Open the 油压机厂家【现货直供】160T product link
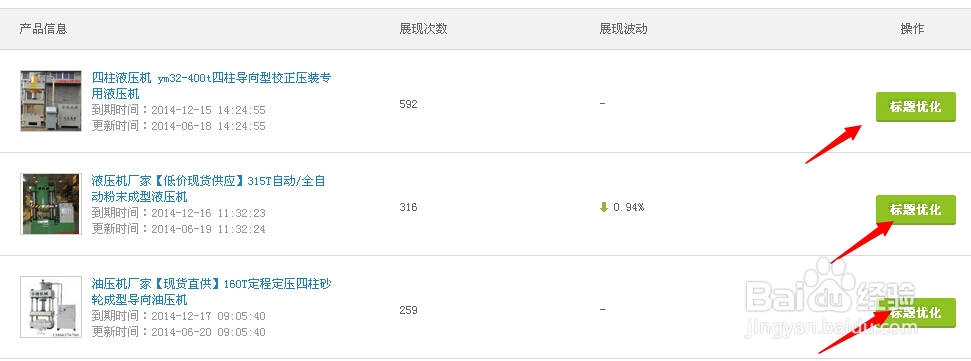 tap(211, 292)
